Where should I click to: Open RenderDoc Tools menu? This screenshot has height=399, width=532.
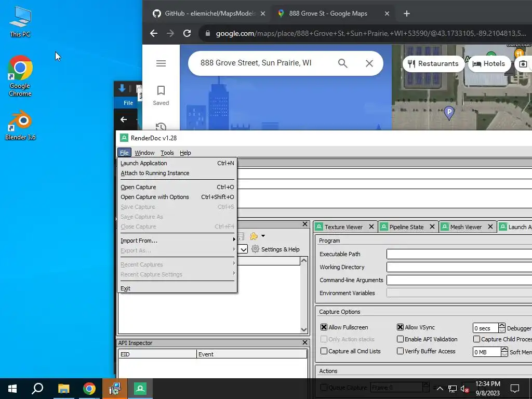pos(167,153)
